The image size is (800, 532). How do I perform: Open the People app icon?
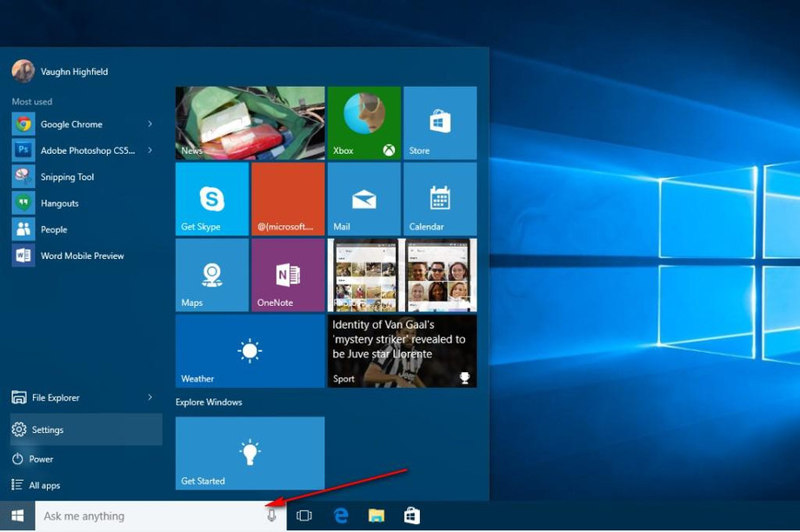click(23, 229)
